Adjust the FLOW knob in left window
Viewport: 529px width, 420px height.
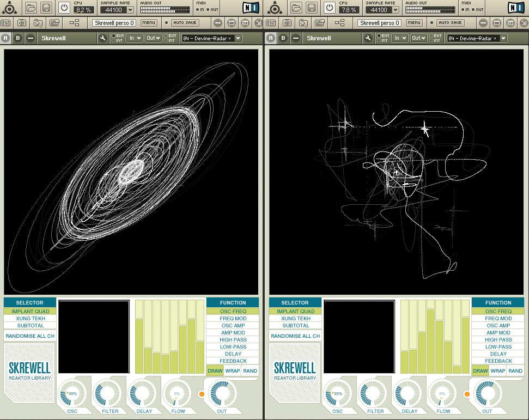(x=177, y=393)
